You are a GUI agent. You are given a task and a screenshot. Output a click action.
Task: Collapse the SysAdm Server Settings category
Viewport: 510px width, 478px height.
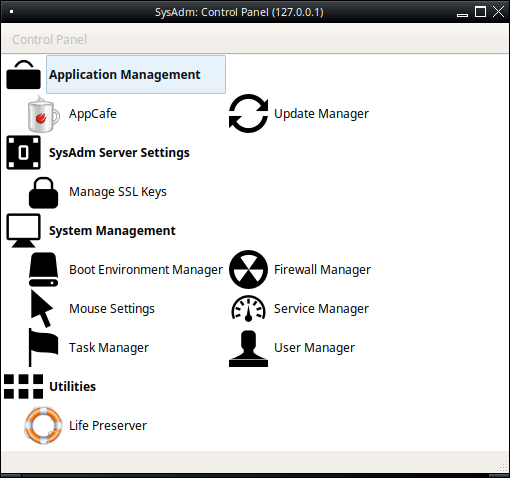[119, 153]
